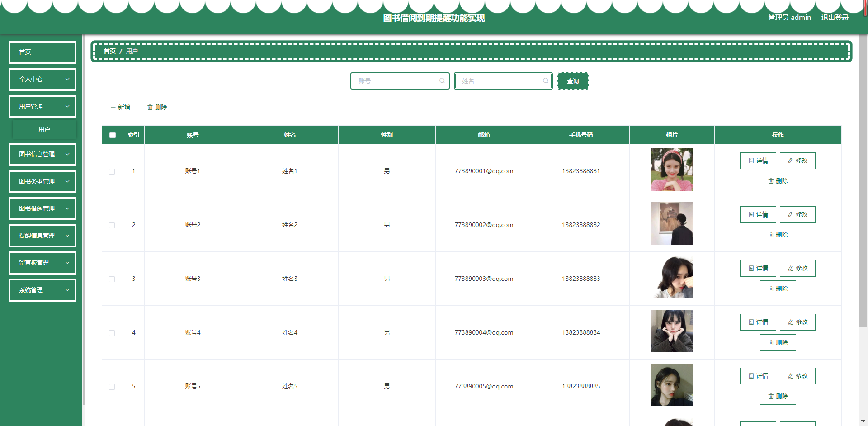Screen dimensions: 868x426
Task: Click the page vertical scrollbar
Action: point(863,181)
